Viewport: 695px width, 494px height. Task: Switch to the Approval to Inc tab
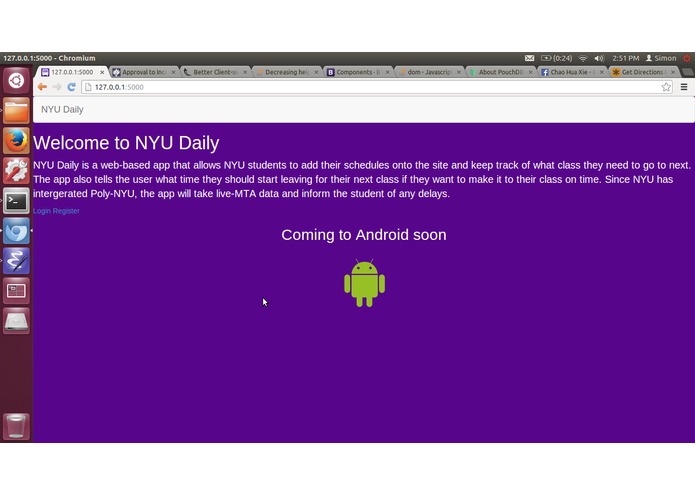(143, 72)
